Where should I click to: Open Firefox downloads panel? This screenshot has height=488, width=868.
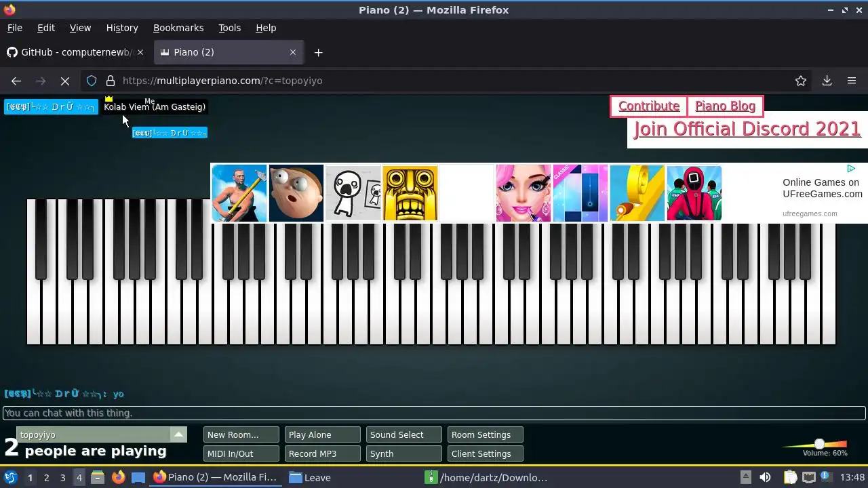[x=827, y=81]
